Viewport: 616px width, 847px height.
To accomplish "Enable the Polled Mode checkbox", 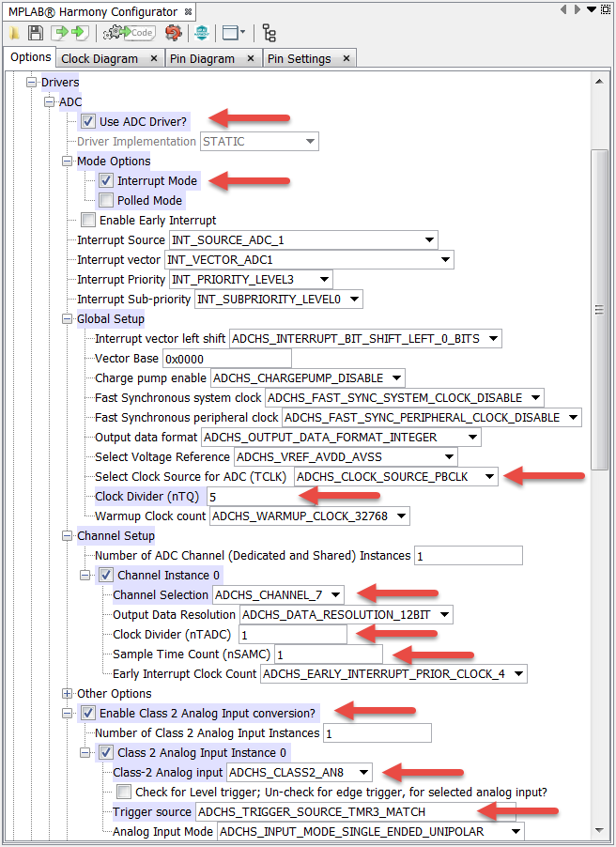I will pyautogui.click(x=106, y=200).
